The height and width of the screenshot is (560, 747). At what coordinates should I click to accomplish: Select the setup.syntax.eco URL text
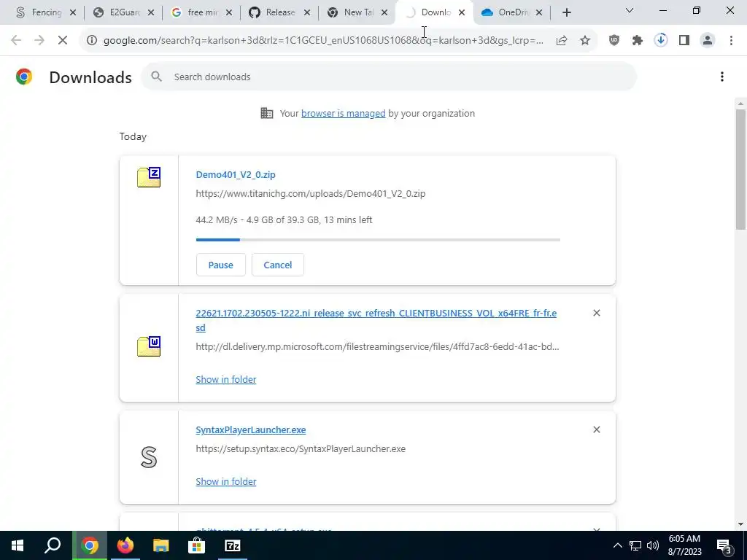pos(301,449)
